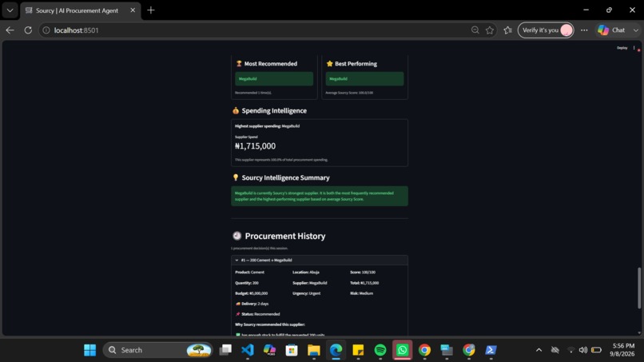Viewport: 644px width, 362px height.
Task: Click the ₦1,715,000 supplier spend value
Action: (x=255, y=146)
